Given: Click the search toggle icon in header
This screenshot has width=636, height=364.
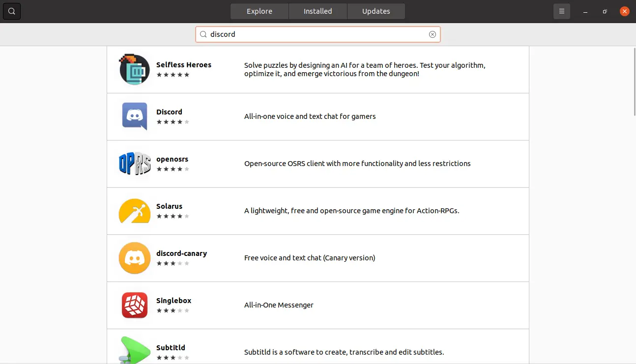Looking at the screenshot, I should tap(12, 11).
